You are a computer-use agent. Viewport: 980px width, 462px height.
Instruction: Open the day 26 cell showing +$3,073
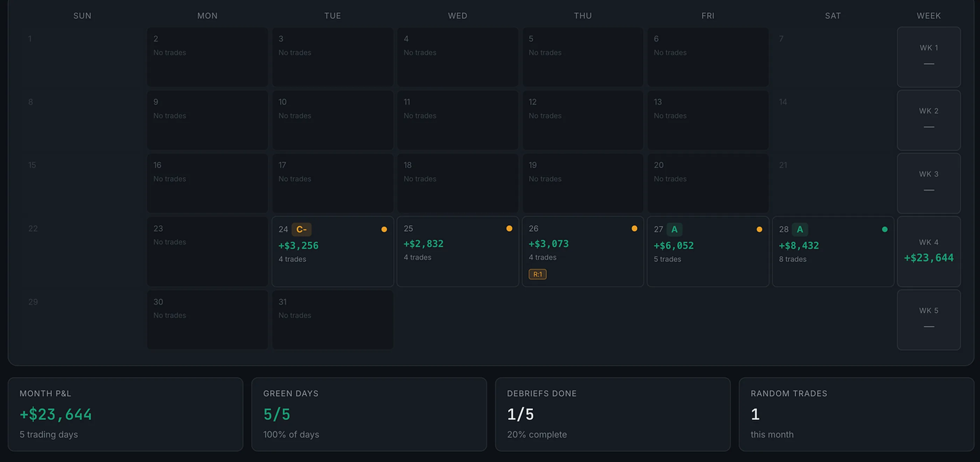(x=583, y=252)
